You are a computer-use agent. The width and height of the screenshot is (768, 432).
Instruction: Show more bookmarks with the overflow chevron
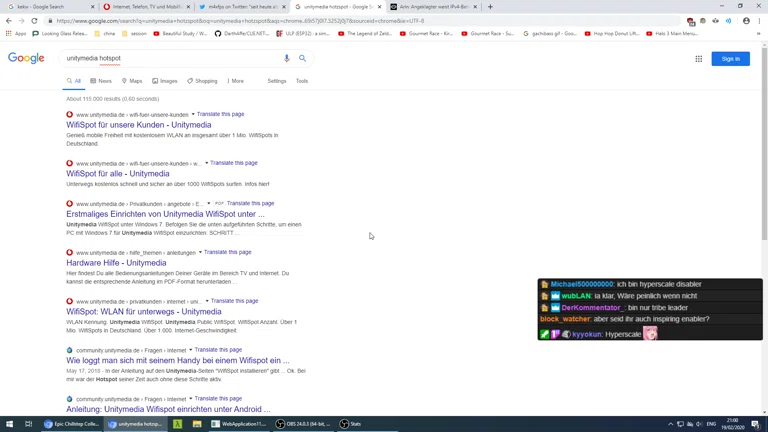coord(759,34)
